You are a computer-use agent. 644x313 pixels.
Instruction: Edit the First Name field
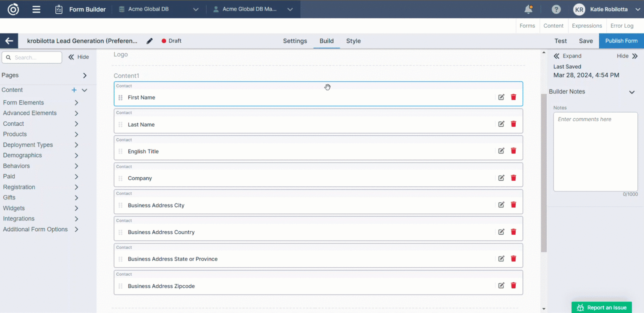(x=501, y=97)
